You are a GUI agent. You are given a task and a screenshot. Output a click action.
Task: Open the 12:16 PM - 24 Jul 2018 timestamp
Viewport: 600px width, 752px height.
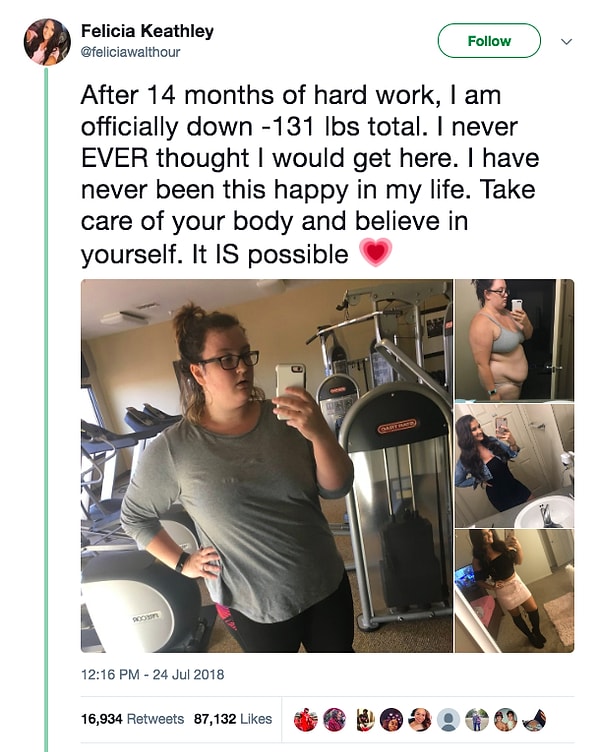click(x=153, y=675)
